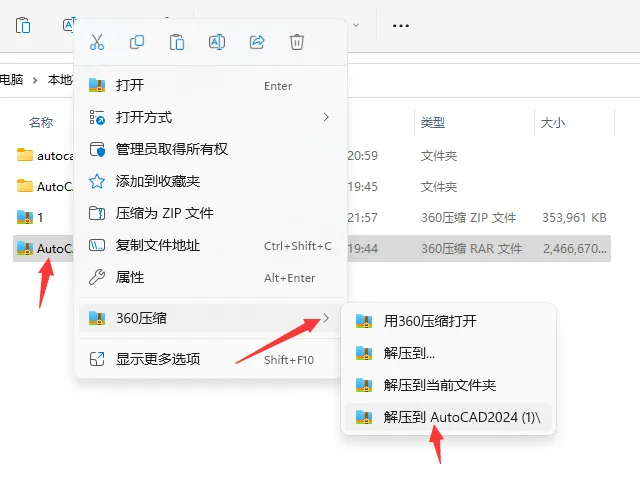The width and height of the screenshot is (640, 478).
Task: Select the autoca folder in file list
Action: pos(45,156)
